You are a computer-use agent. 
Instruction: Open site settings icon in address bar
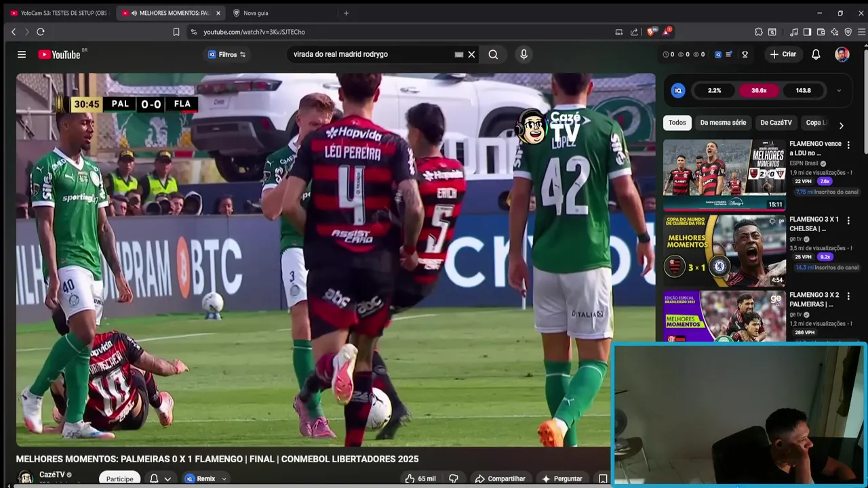(x=193, y=32)
